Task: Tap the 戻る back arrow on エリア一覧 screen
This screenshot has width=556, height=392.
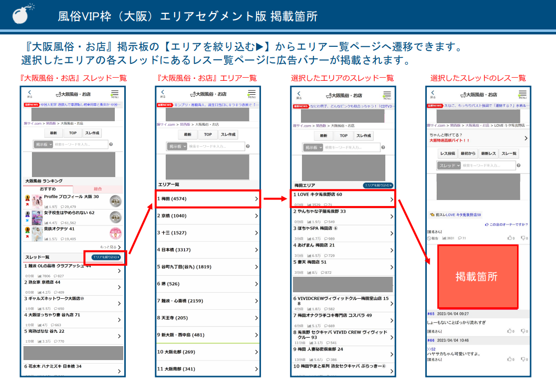Action: click(163, 94)
